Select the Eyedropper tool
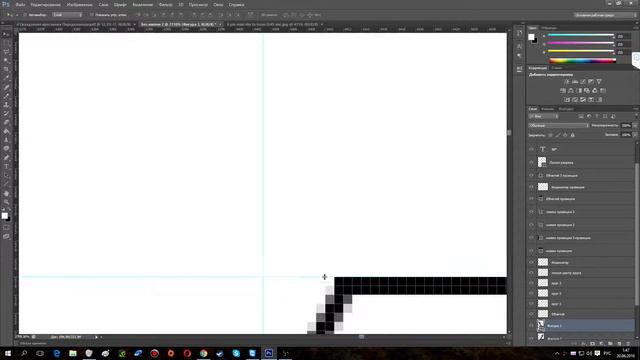Image resolution: width=640 pixels, height=360 pixels. click(6, 78)
